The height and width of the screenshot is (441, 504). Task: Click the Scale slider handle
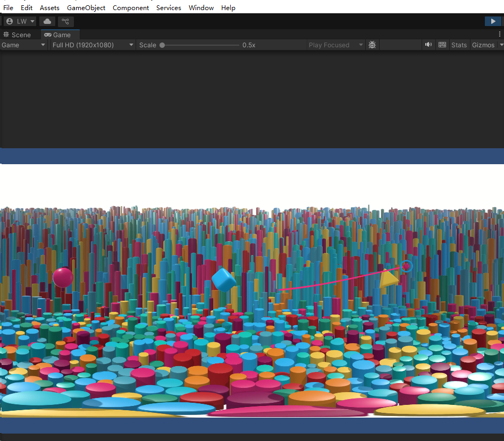coord(162,45)
